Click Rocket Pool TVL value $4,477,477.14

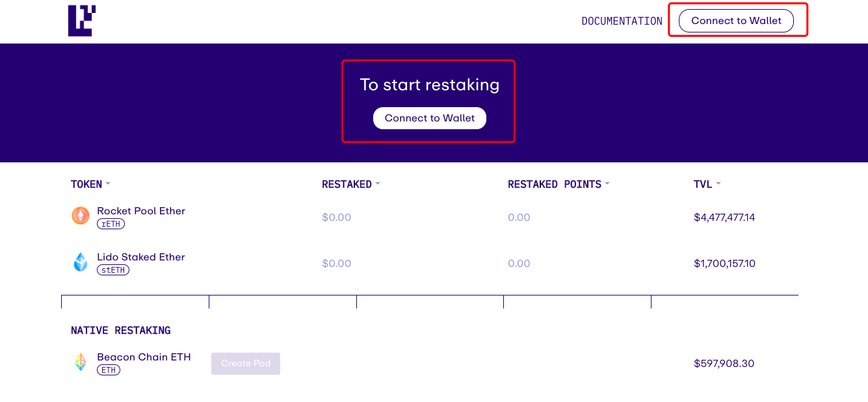tap(724, 218)
